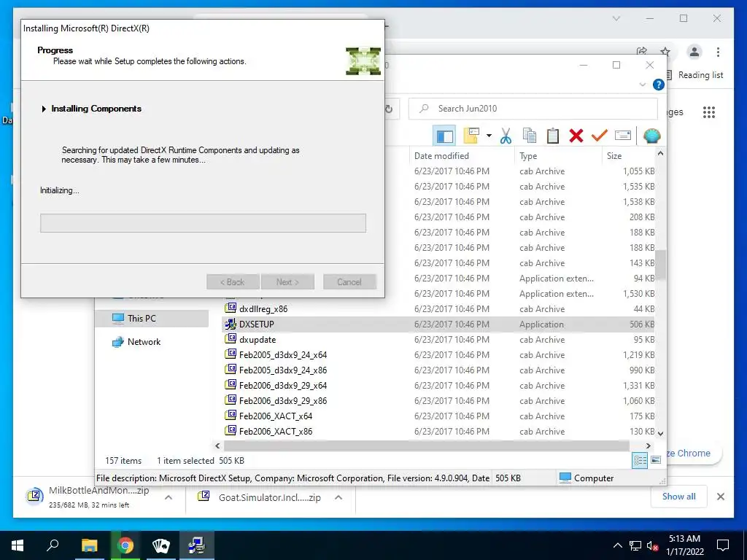The width and height of the screenshot is (747, 560).
Task: Open the Reading list in Chrome
Action: [x=694, y=75]
